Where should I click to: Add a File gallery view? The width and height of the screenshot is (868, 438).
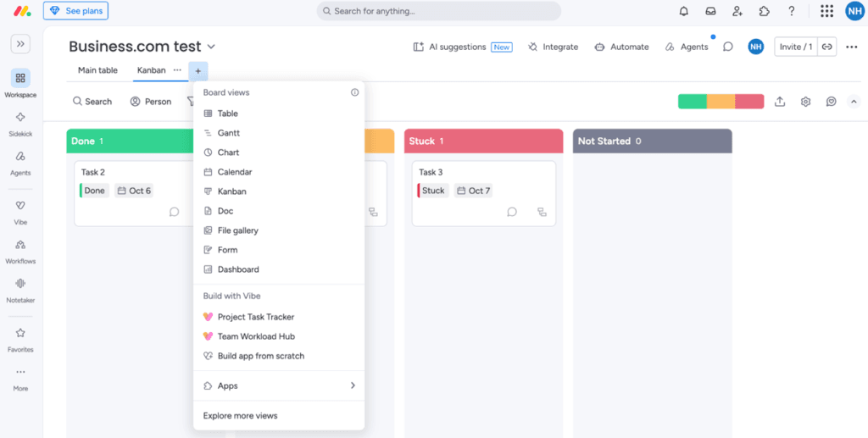tap(278, 230)
